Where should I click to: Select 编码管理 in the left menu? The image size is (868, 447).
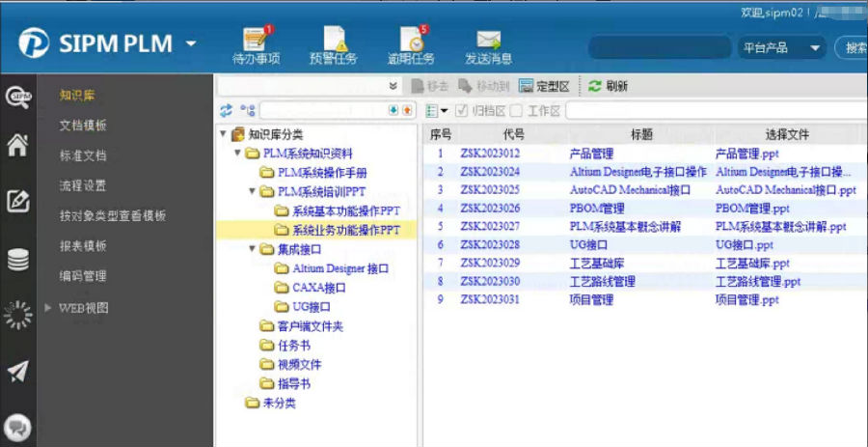(83, 275)
